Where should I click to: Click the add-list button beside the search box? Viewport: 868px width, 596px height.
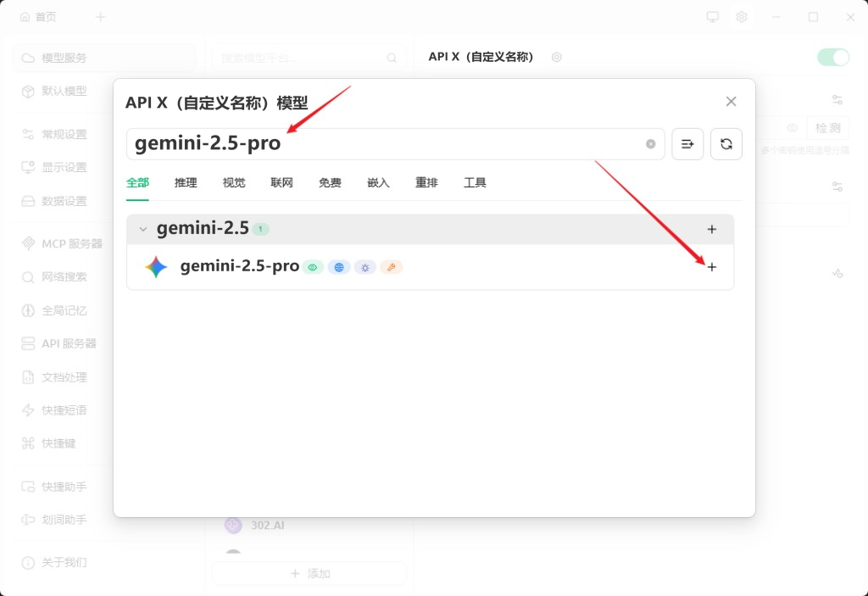(x=687, y=144)
